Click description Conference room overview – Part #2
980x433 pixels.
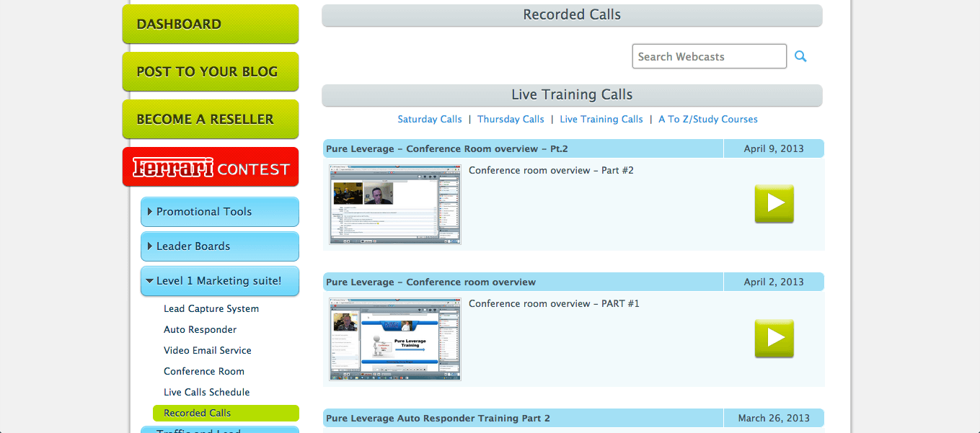[x=551, y=171]
